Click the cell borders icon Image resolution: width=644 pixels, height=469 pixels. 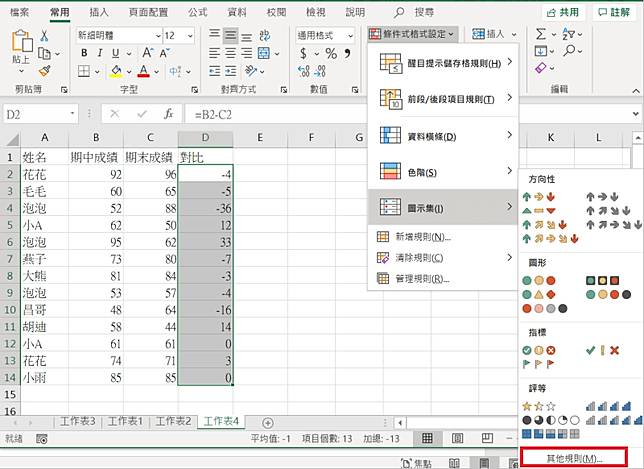tap(84, 71)
